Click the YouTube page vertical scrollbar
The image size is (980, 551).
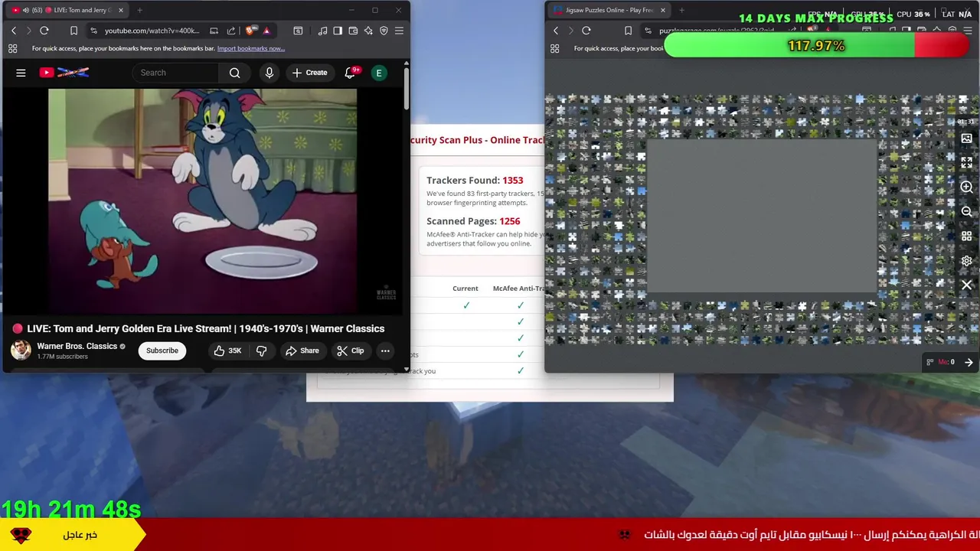coord(406,89)
